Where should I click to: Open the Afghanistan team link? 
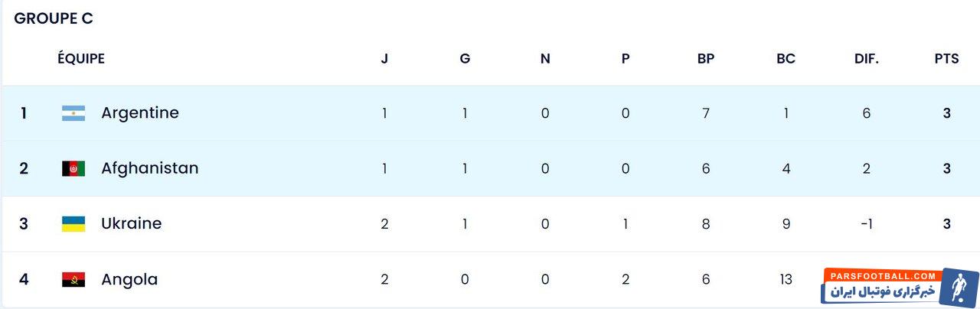[149, 168]
